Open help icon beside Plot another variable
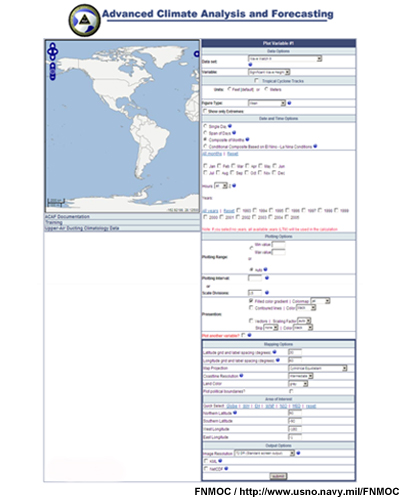 249,335
